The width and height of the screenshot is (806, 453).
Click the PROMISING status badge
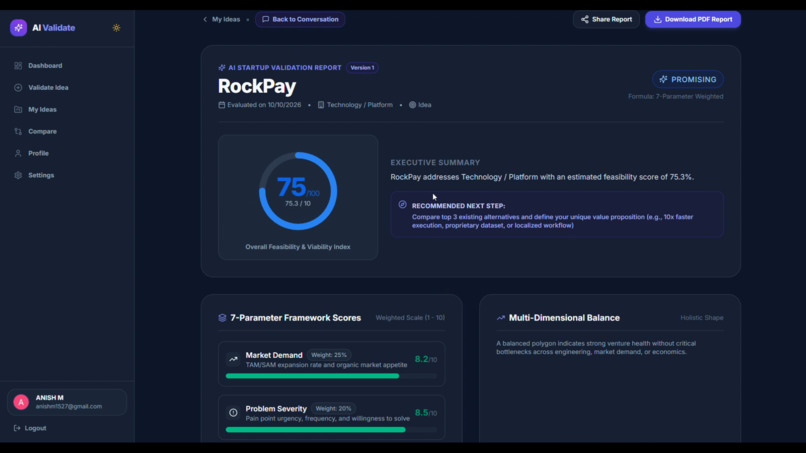point(688,80)
